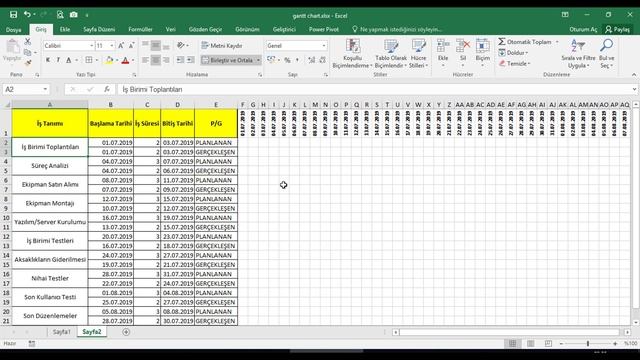Viewport: 640px width, 360px height.
Task: Toggle bold (K) formatting
Action: [48, 60]
